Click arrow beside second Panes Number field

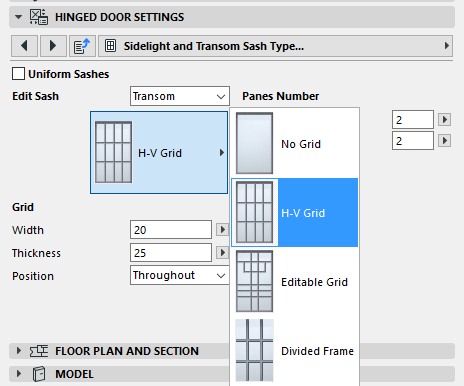tap(444, 141)
